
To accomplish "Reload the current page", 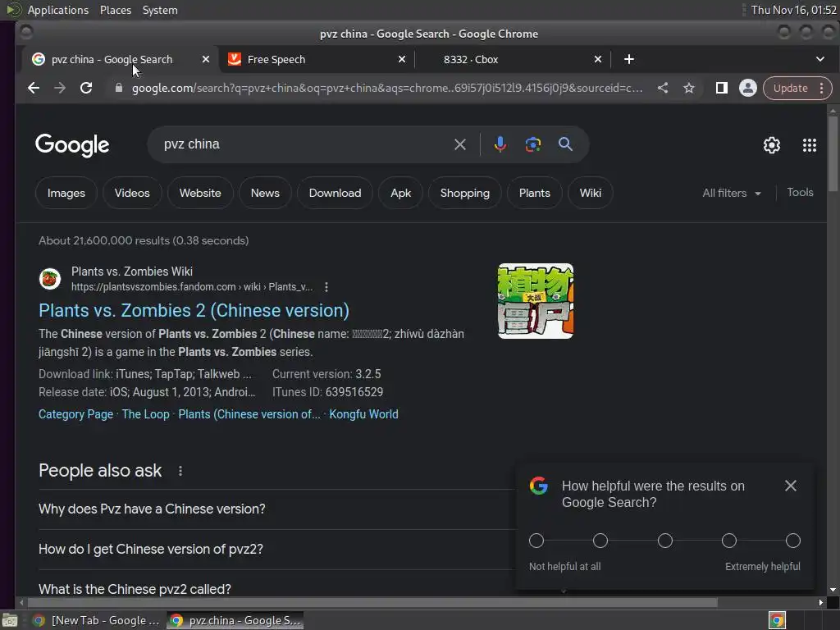I will tap(86, 88).
